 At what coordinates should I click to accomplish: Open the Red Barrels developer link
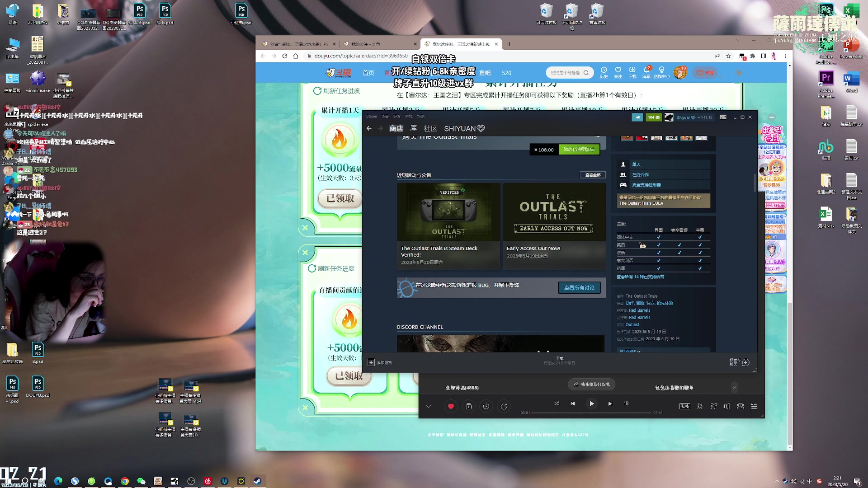(x=640, y=310)
